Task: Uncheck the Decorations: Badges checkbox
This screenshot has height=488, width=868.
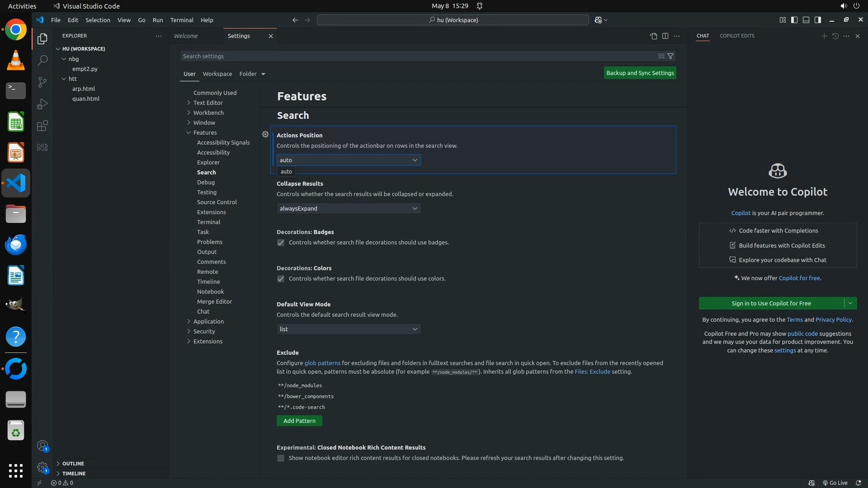Action: coord(281,243)
